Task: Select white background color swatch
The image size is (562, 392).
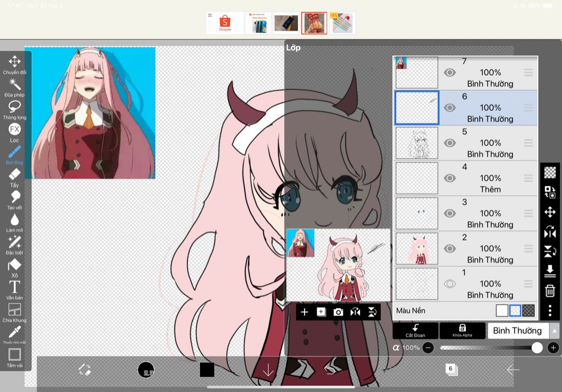Action: [502, 311]
